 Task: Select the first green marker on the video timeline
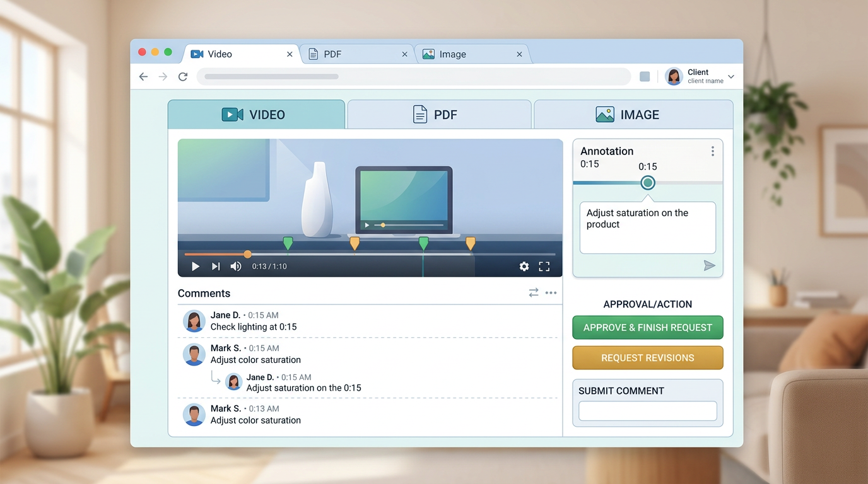[x=288, y=243]
